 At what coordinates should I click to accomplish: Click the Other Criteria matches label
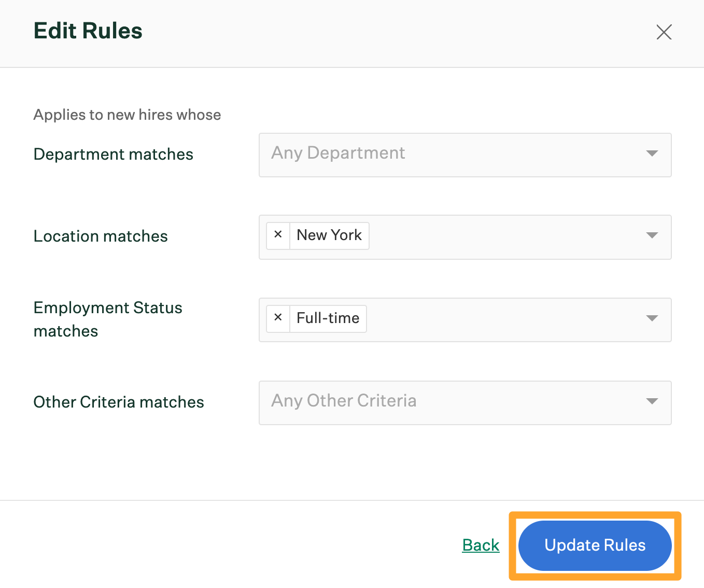coord(119,402)
